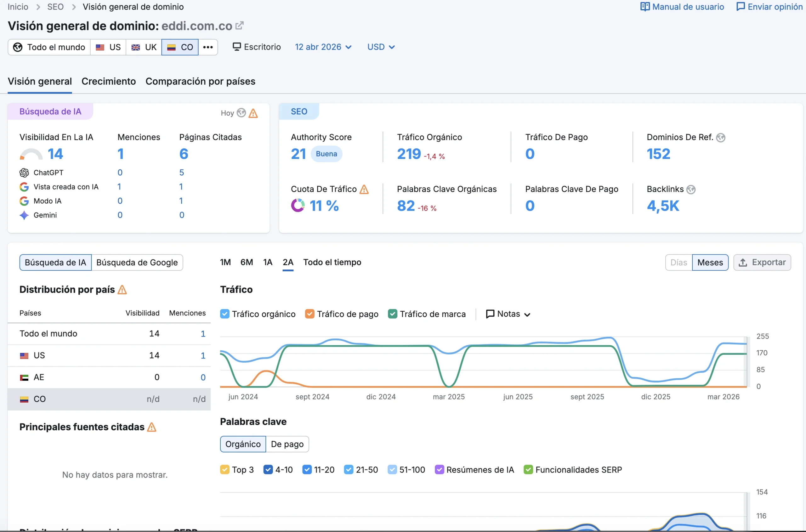The width and height of the screenshot is (806, 532).
Task: Select Búsqueda de Google tab
Action: 137,262
